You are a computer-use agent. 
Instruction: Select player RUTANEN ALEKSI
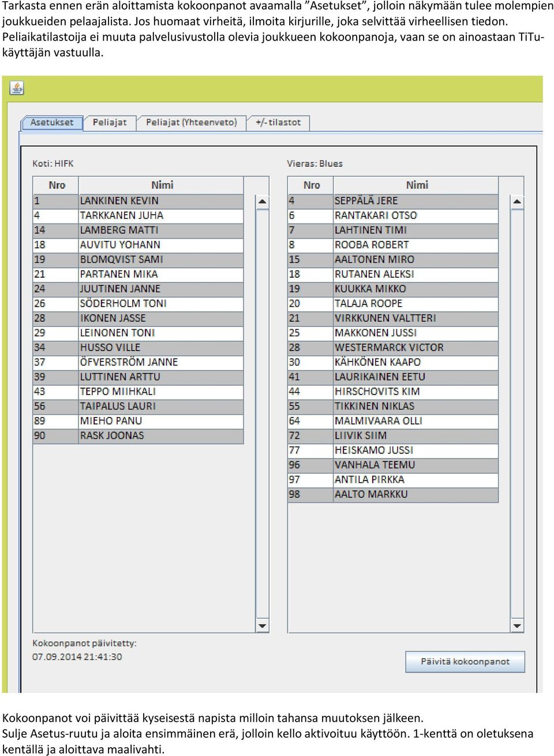tap(393, 274)
